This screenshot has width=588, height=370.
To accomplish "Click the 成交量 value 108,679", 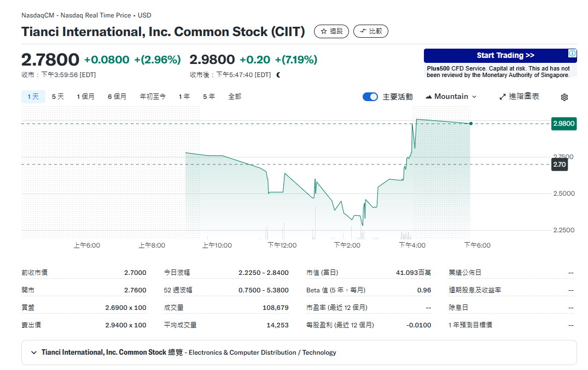I will (x=276, y=308).
